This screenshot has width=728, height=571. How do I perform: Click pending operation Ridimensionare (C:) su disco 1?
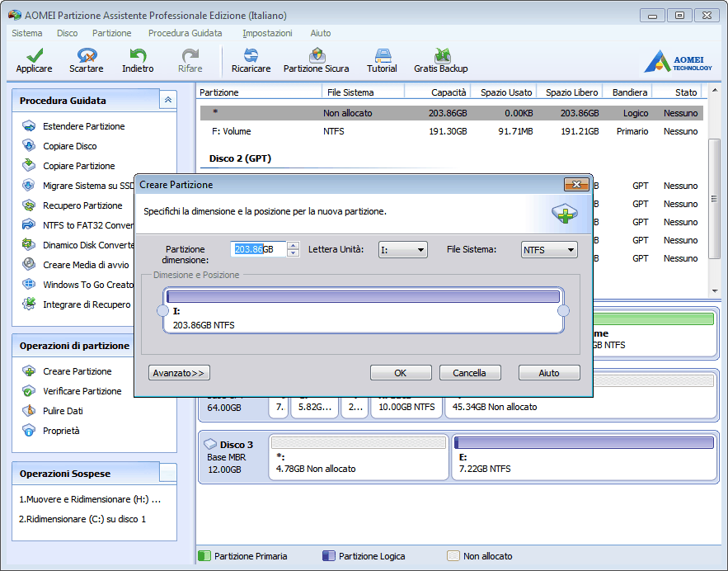click(x=82, y=519)
